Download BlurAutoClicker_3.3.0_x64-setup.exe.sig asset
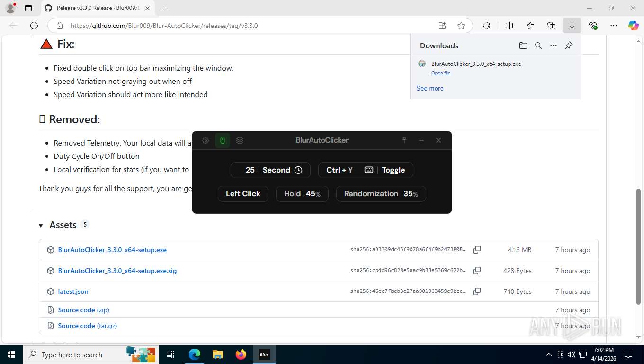This screenshot has width=644, height=364. point(117,271)
